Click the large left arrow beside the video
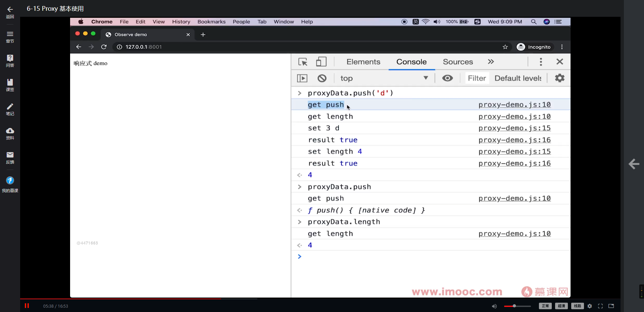644x312 pixels. [634, 164]
